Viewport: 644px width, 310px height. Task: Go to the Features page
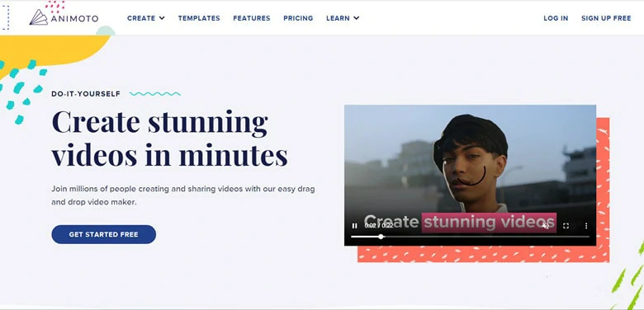click(251, 18)
